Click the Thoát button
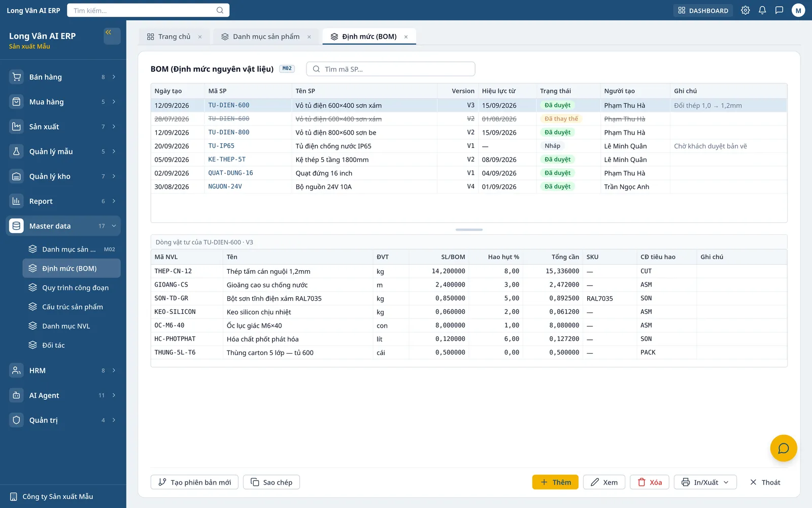 (x=765, y=482)
